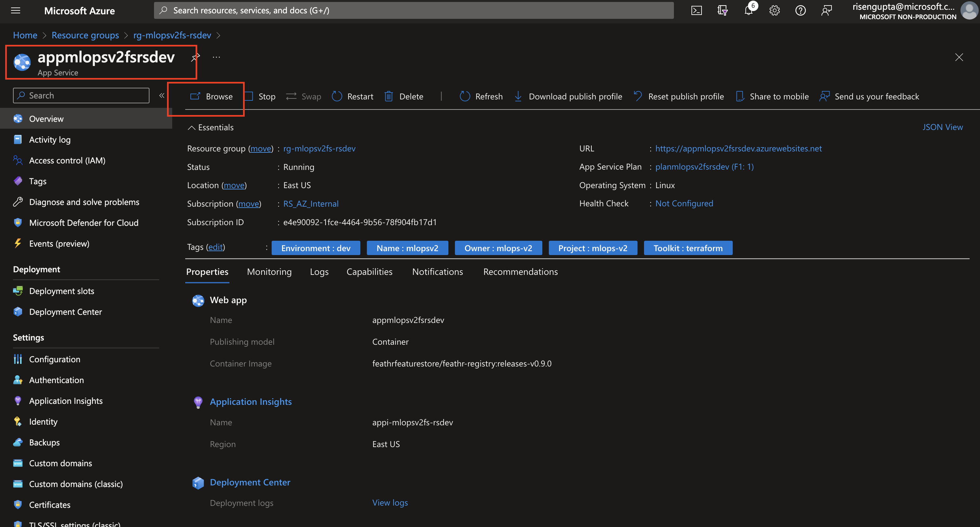Open RS_AZ_Internal subscription

click(311, 204)
